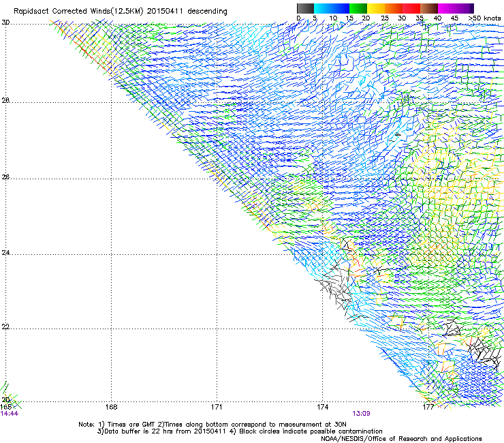Click the green 15-20 knots color swatch

pyautogui.click(x=358, y=8)
